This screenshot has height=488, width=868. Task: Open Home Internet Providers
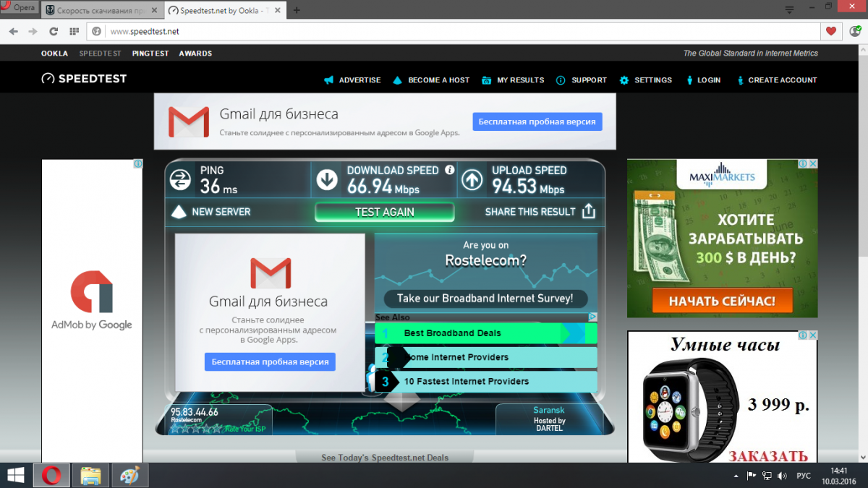pyautogui.click(x=486, y=357)
